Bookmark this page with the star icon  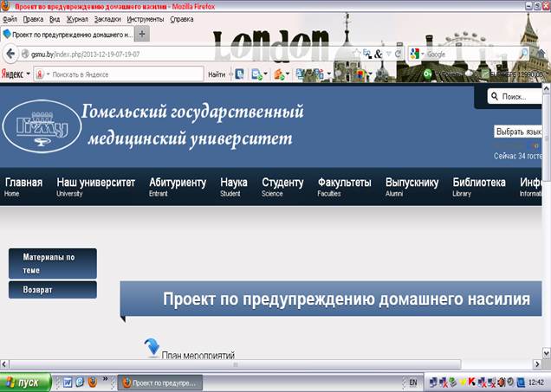[x=357, y=54]
